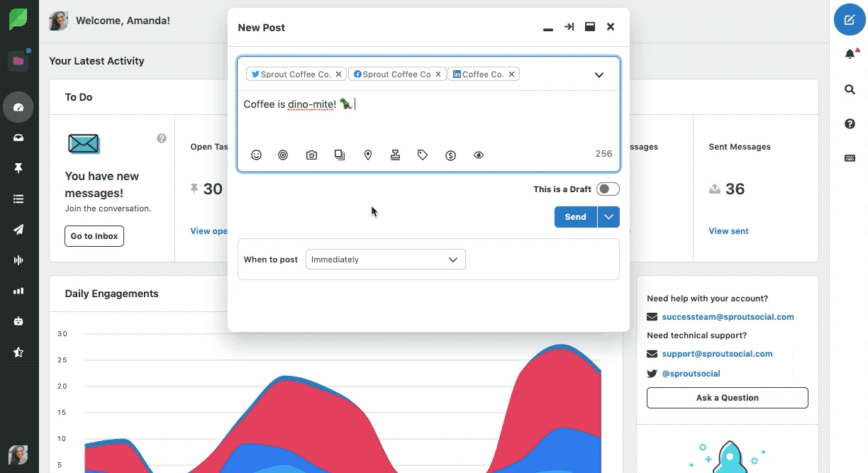This screenshot has width=868, height=473.
Task: Maximize the New Post window
Action: [589, 27]
